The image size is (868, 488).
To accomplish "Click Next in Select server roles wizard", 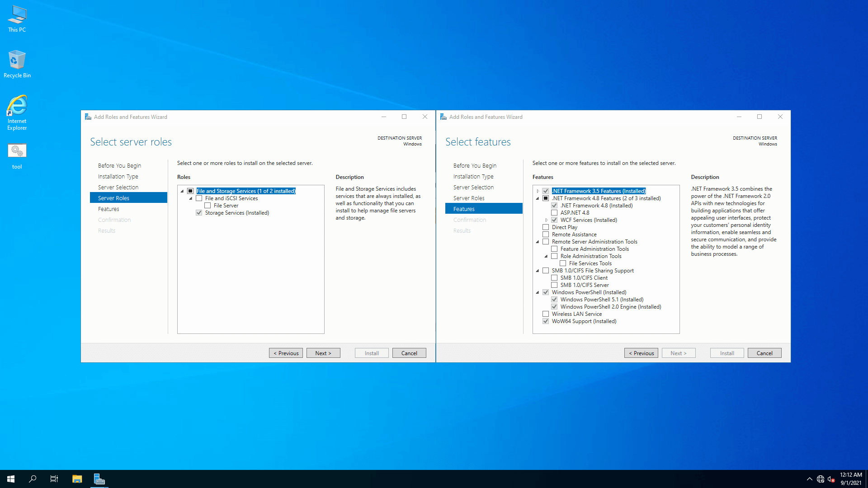I will pos(323,353).
